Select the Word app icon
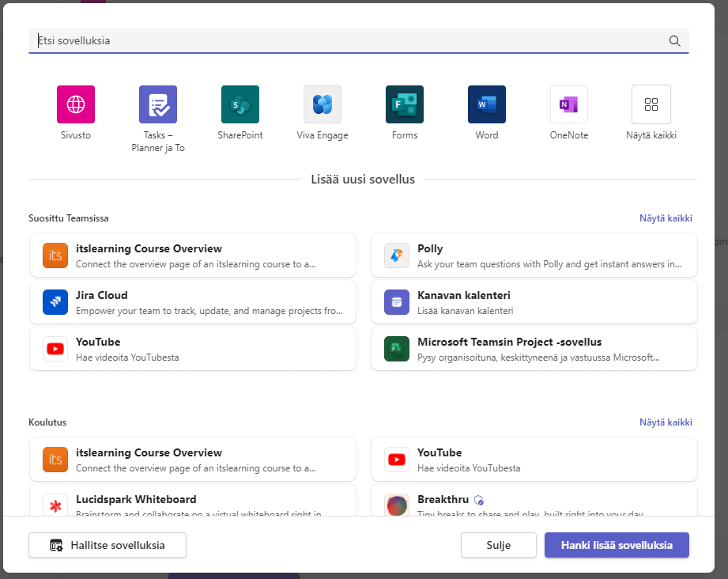728x579 pixels. point(487,104)
